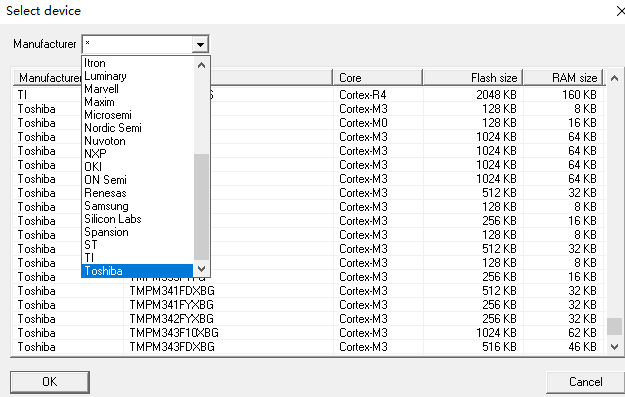The image size is (625, 397).
Task: Select Samsung in the dropdown
Action: click(137, 206)
